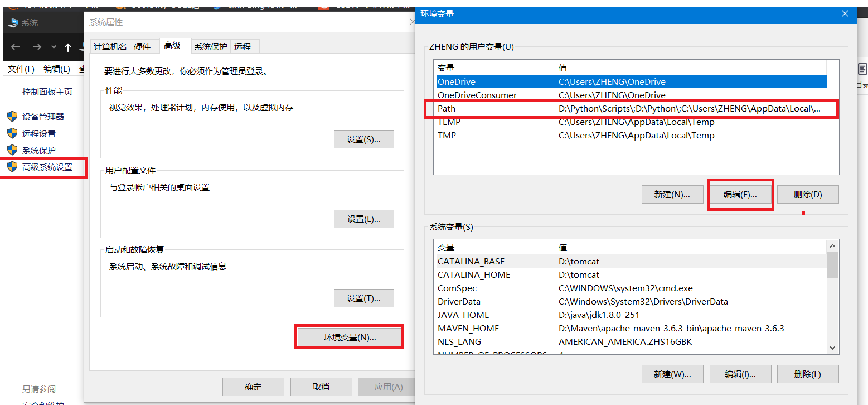This screenshot has height=405, width=868.
Task: Open 环境变量(N)... dialog
Action: (350, 337)
